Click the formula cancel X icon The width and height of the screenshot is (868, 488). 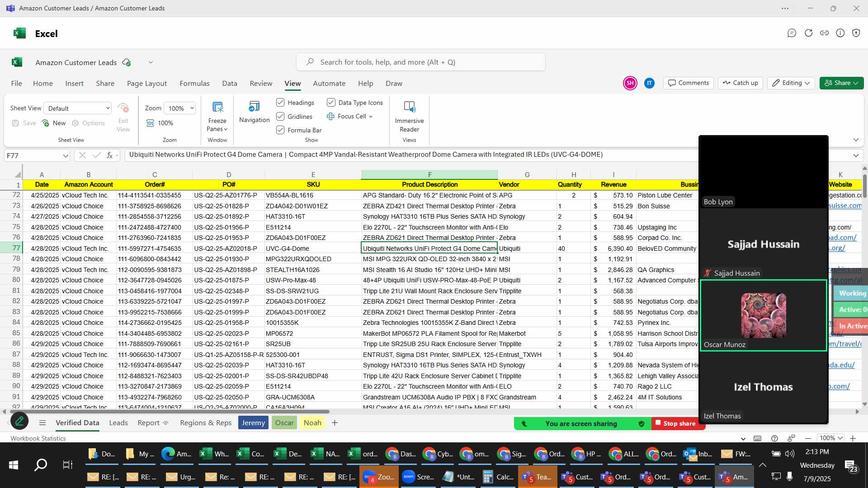pyautogui.click(x=82, y=155)
